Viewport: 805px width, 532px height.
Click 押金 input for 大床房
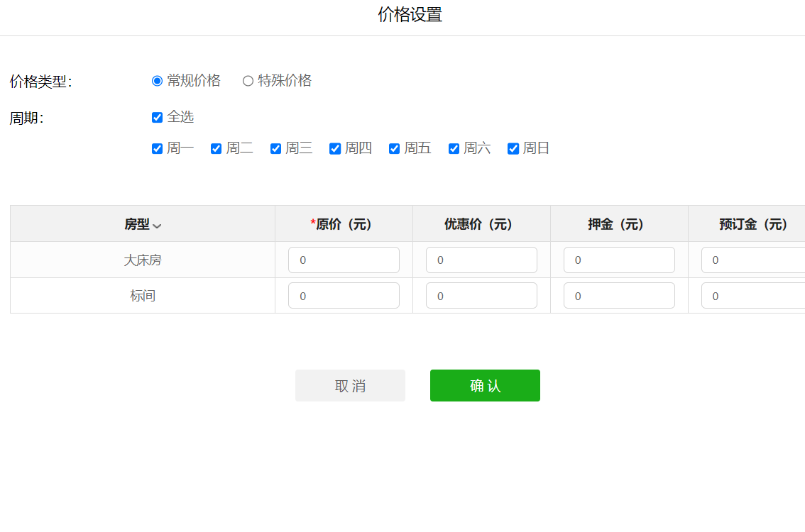619,260
